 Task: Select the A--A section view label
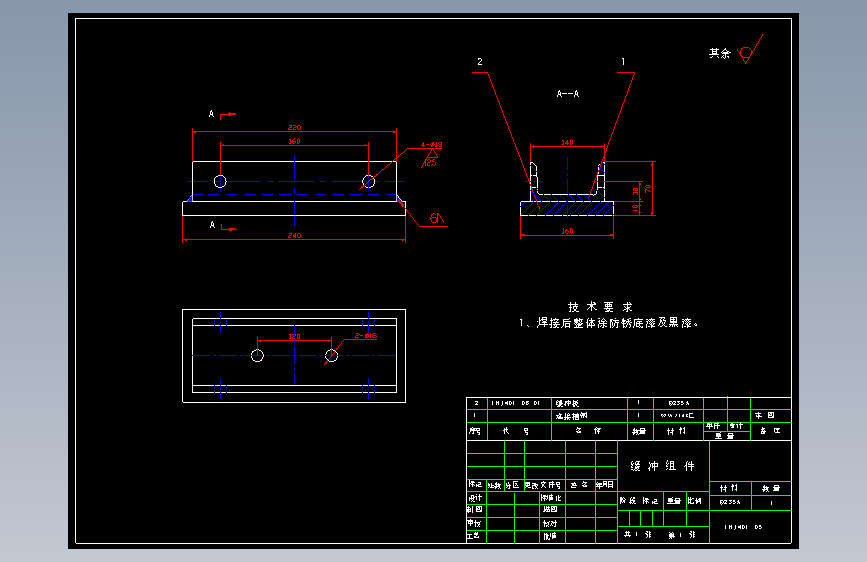pos(568,94)
